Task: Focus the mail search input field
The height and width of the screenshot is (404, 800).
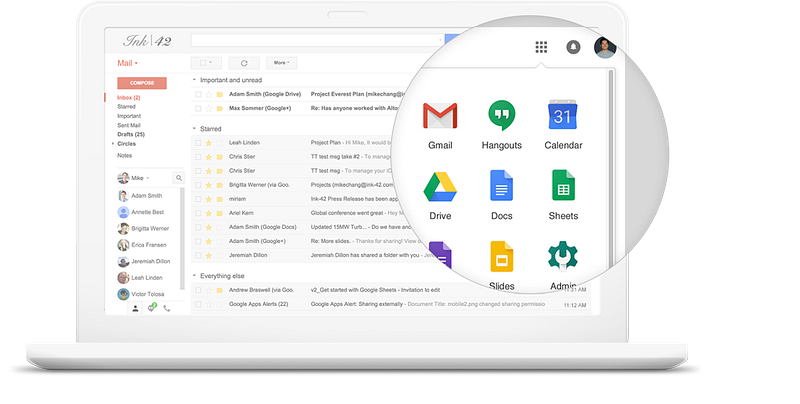Action: 317,40
